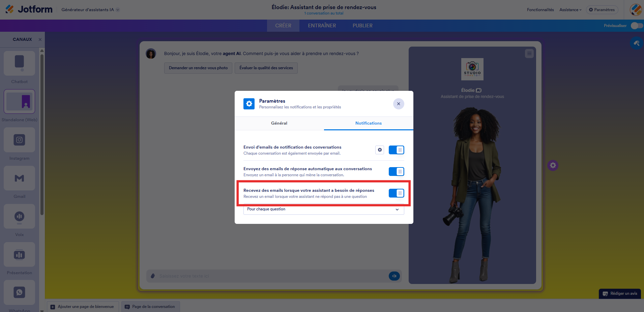Click the voice button in the chat input
The height and width of the screenshot is (312, 644).
[x=394, y=276]
